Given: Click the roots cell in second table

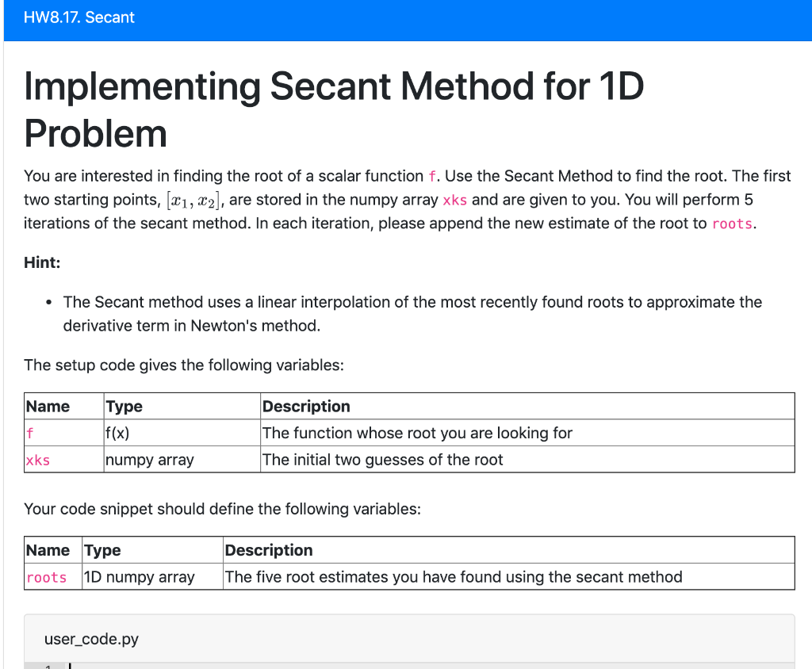Looking at the screenshot, I should [48, 577].
